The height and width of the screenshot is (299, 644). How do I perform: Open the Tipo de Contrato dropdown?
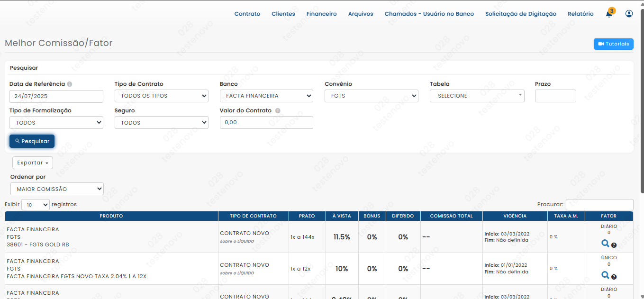click(161, 96)
